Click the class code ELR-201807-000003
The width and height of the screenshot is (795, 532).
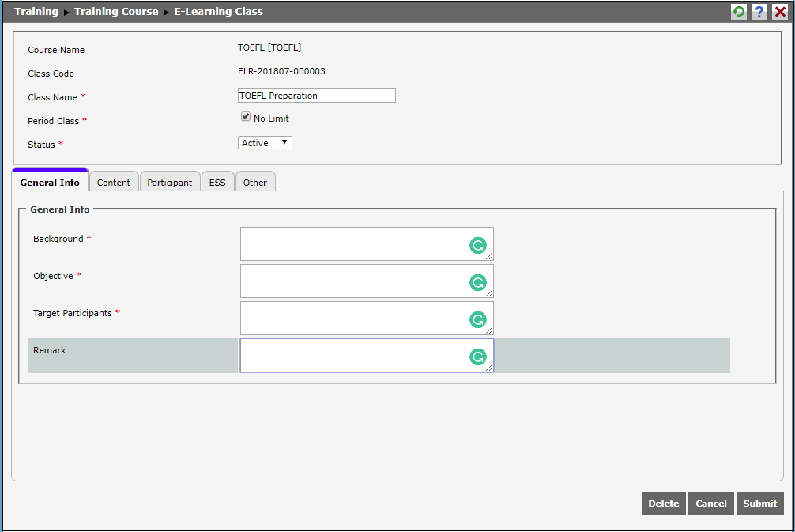(x=281, y=71)
